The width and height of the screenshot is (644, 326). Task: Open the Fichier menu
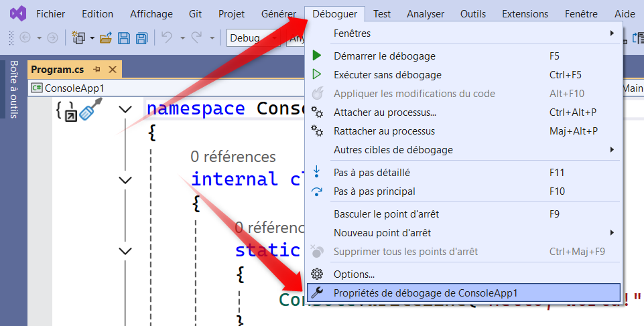[x=51, y=13]
